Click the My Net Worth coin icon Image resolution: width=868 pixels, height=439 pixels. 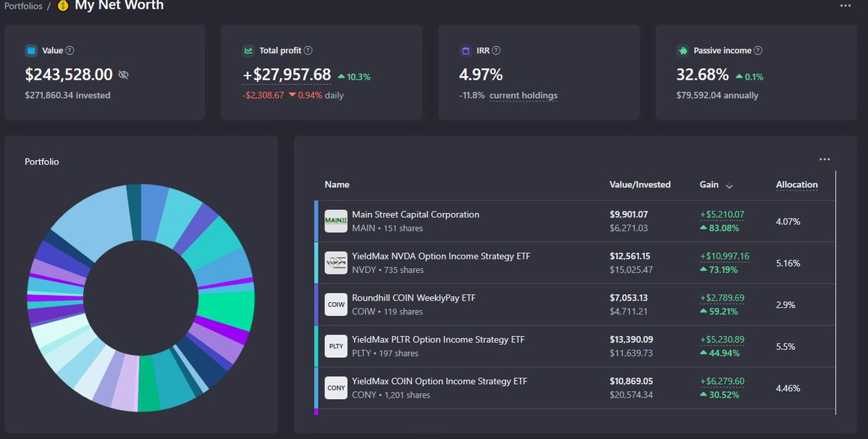point(63,6)
